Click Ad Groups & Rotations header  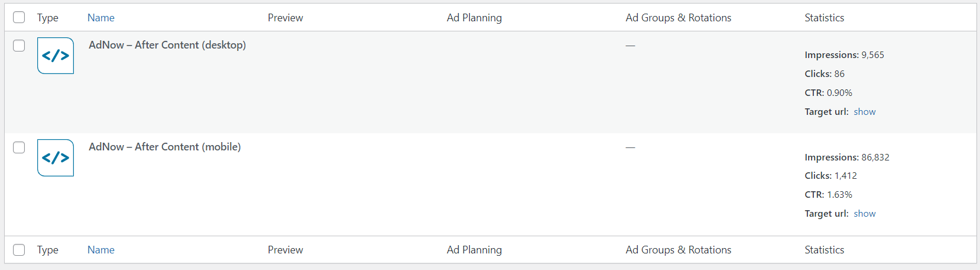679,18
